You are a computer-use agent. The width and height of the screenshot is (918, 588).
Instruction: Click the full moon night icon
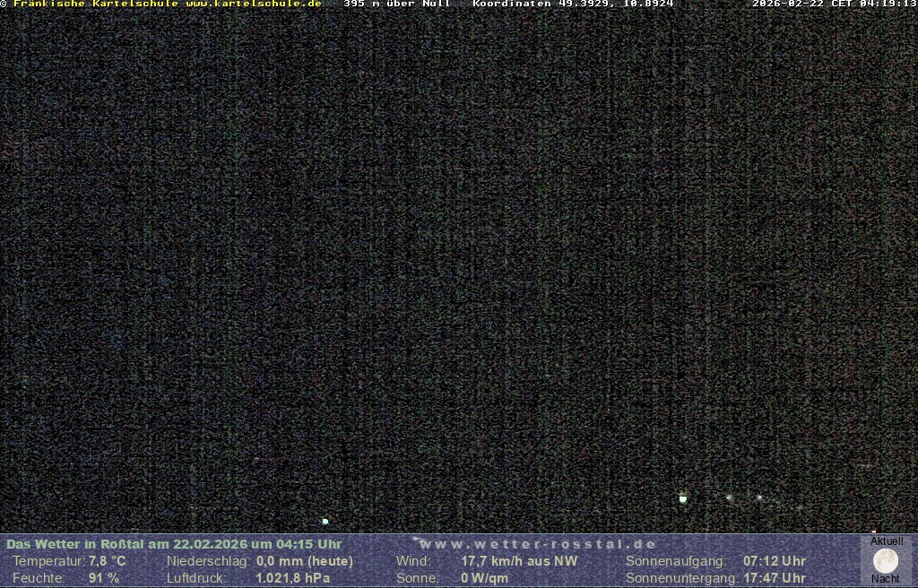pyautogui.click(x=886, y=561)
